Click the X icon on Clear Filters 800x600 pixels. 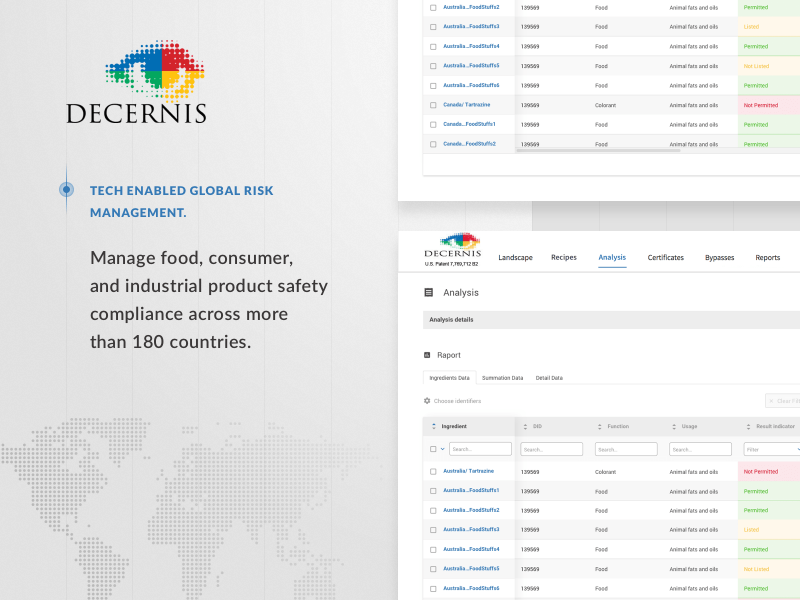tap(771, 401)
